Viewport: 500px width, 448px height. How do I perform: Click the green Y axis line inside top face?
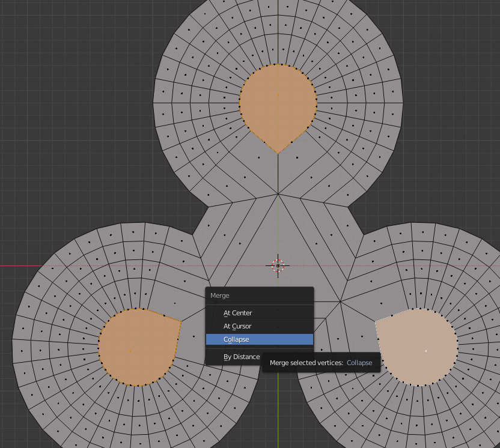point(278,120)
